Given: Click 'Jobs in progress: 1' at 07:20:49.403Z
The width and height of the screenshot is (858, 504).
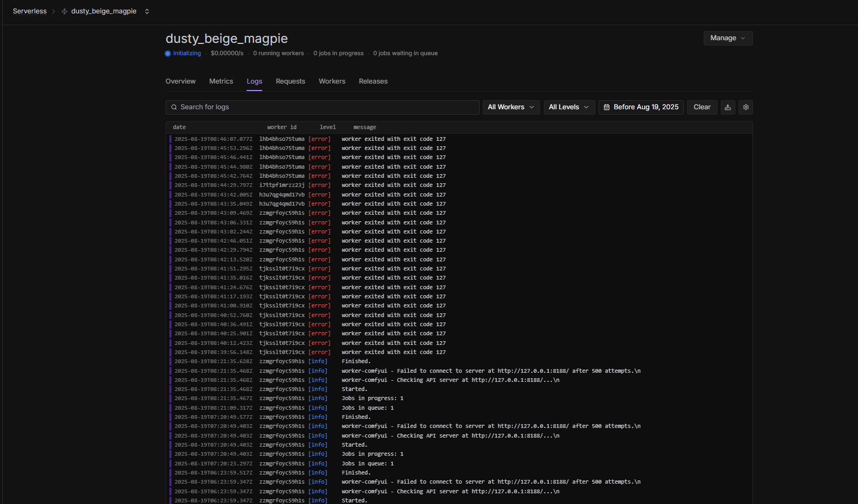Looking at the screenshot, I should [372, 454].
